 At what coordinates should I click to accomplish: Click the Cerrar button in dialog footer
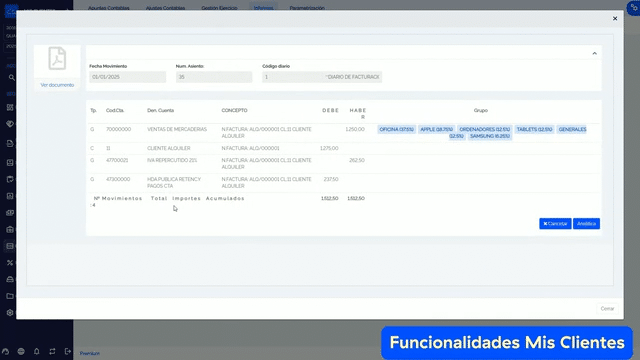(607, 309)
